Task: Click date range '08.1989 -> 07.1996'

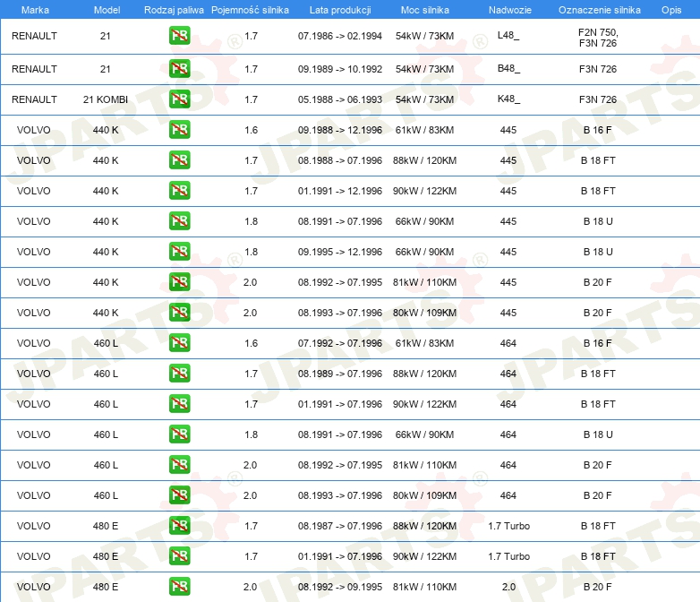Action: click(x=340, y=374)
